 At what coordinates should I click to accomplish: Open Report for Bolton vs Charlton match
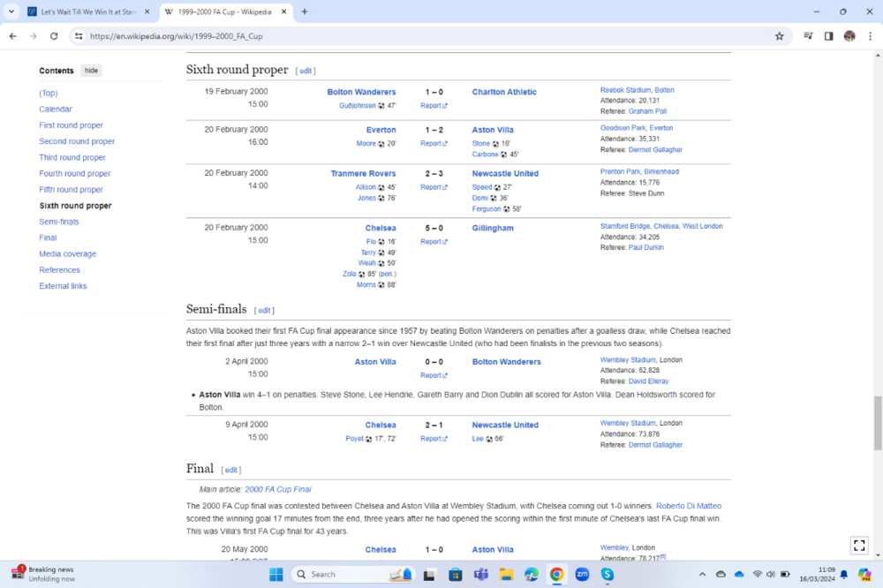(x=433, y=105)
